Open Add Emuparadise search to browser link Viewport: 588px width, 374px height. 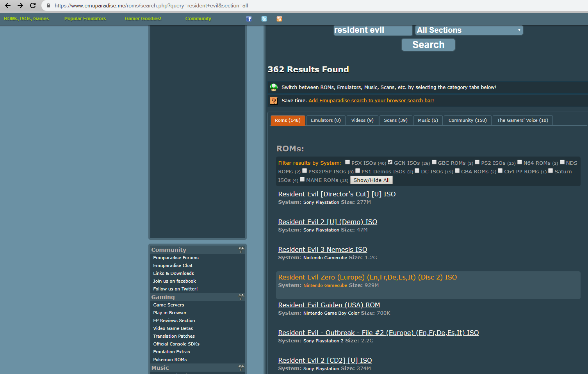tap(371, 101)
